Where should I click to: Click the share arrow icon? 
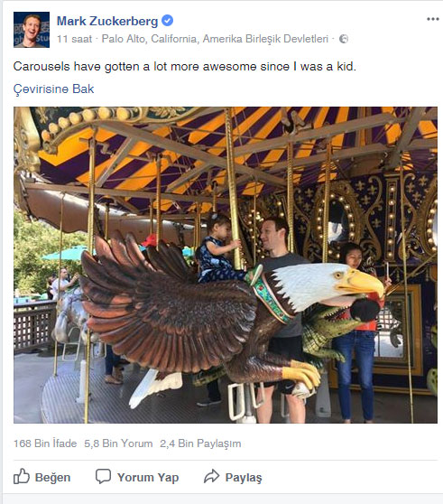coord(211,476)
